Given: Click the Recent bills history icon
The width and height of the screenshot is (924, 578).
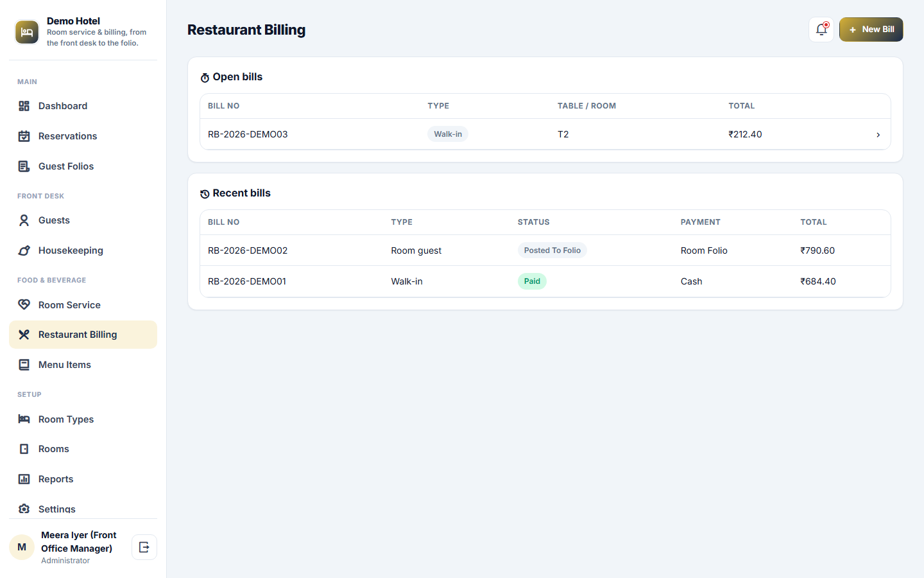Looking at the screenshot, I should click(x=205, y=194).
